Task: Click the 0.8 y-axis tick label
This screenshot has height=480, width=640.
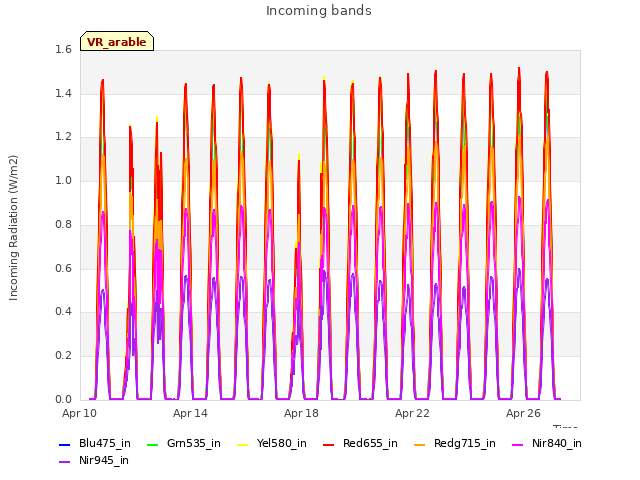Action: pos(63,224)
